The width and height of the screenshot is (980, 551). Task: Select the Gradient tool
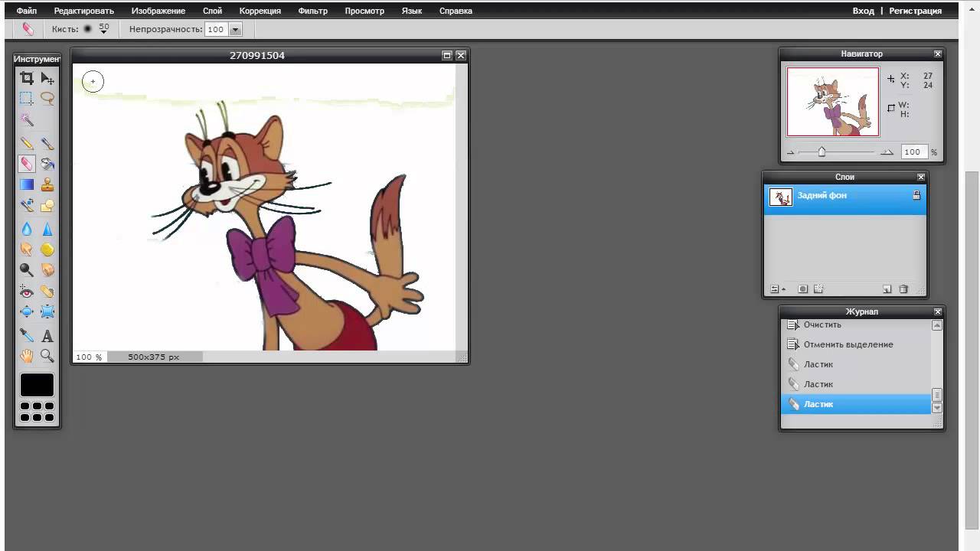click(x=27, y=184)
